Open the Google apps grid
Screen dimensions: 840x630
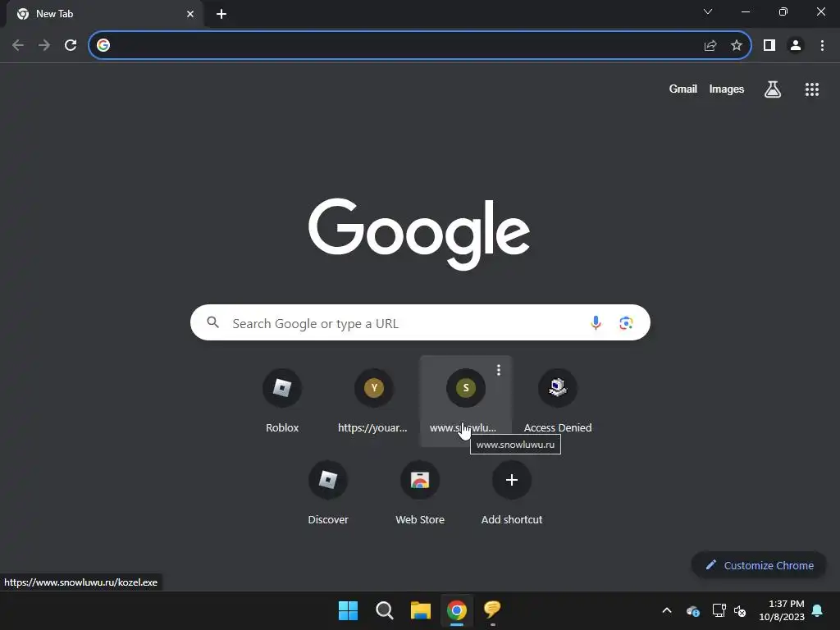(x=812, y=89)
